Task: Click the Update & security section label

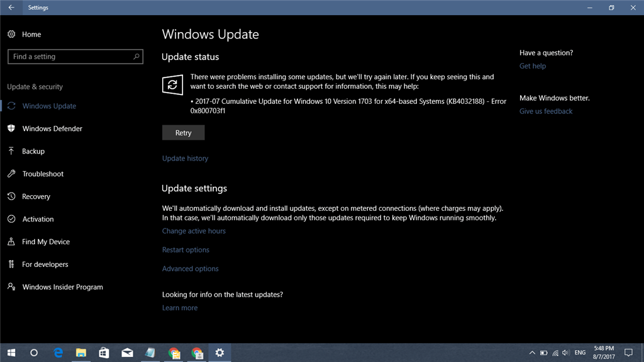Action: pyautogui.click(x=35, y=86)
